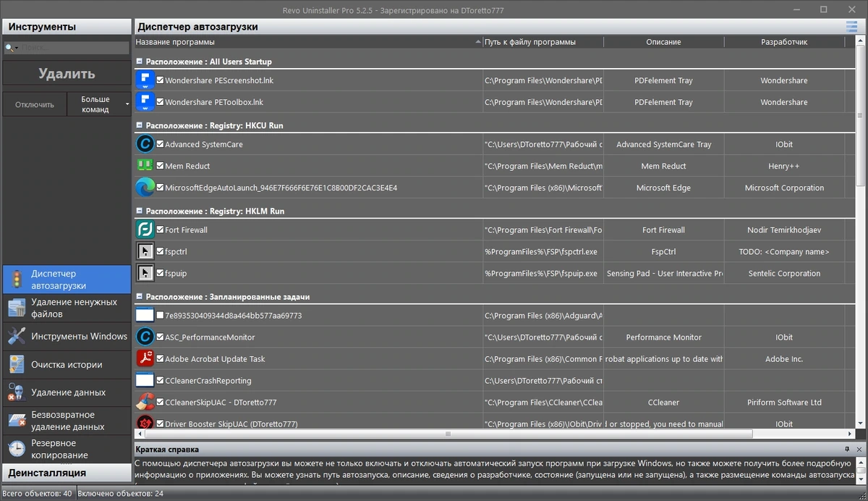
Task: Open Инструменты Windows
Action: (67, 336)
